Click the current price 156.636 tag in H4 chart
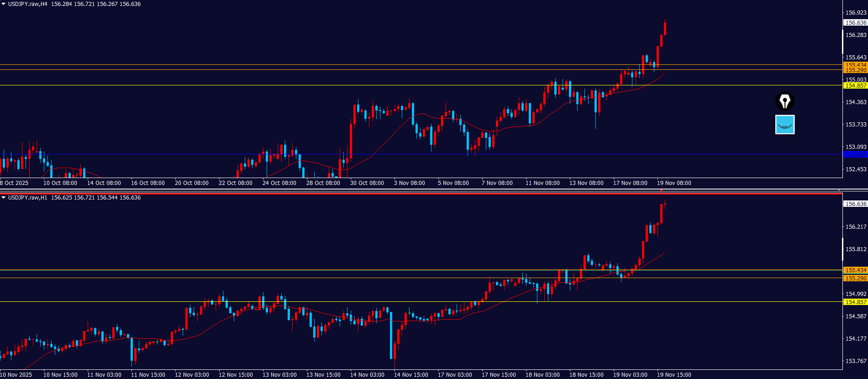 (x=855, y=23)
